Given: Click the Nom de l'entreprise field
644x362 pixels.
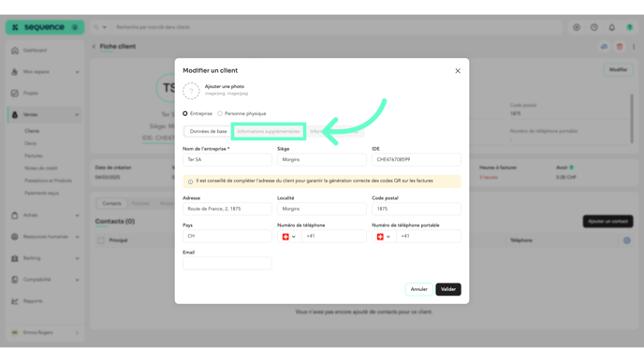Looking at the screenshot, I should (227, 160).
